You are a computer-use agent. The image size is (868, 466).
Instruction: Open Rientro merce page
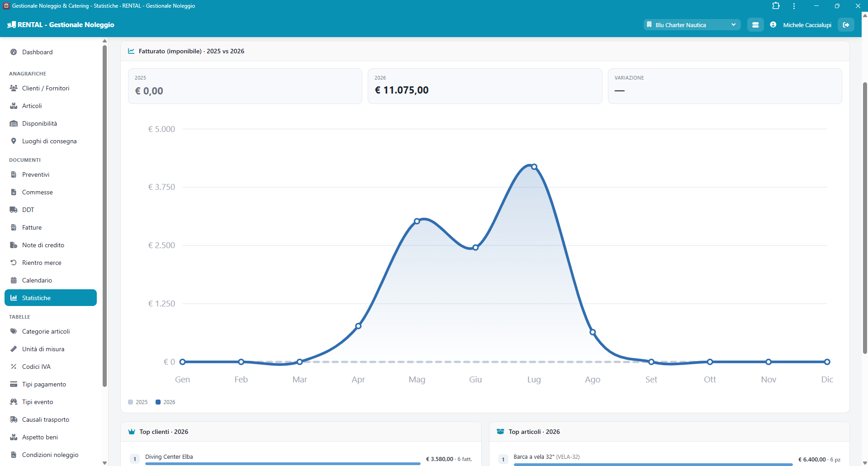tap(51, 263)
